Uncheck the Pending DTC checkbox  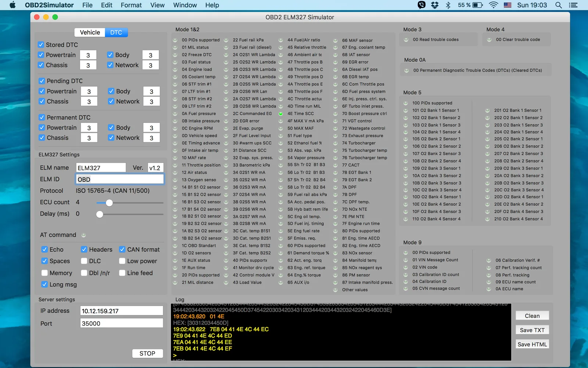click(42, 81)
